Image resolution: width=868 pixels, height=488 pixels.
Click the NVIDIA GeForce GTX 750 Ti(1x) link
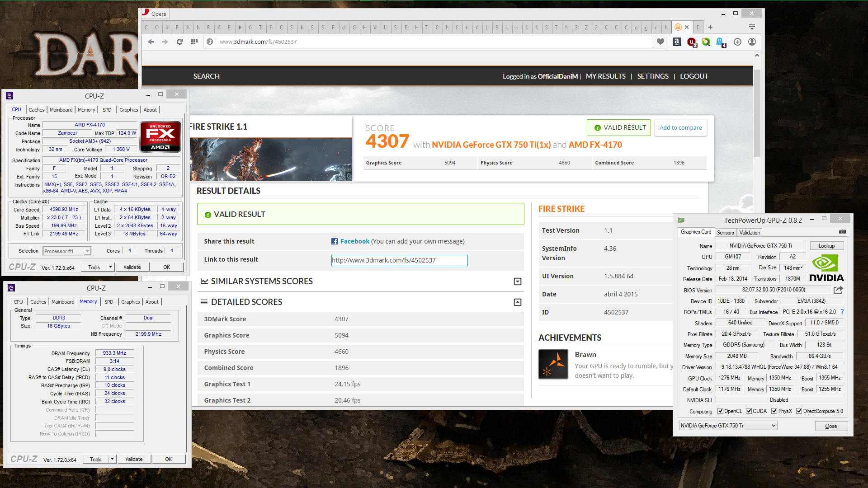[x=491, y=145]
